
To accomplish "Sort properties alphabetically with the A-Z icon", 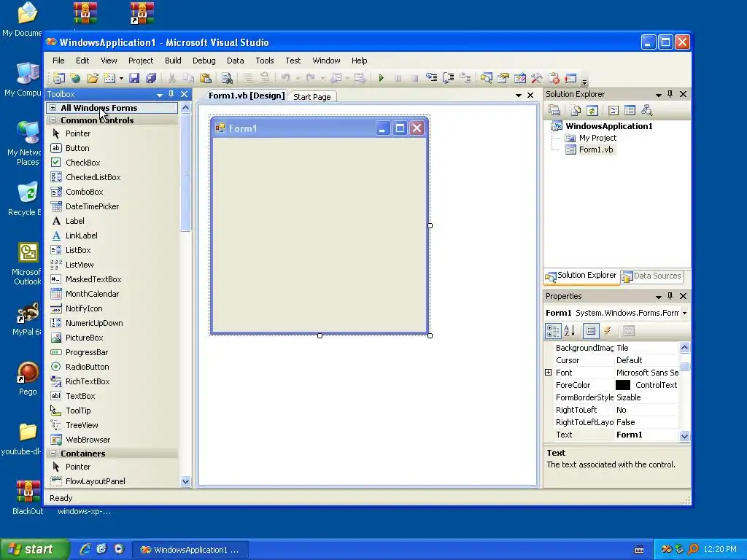I will pyautogui.click(x=570, y=330).
